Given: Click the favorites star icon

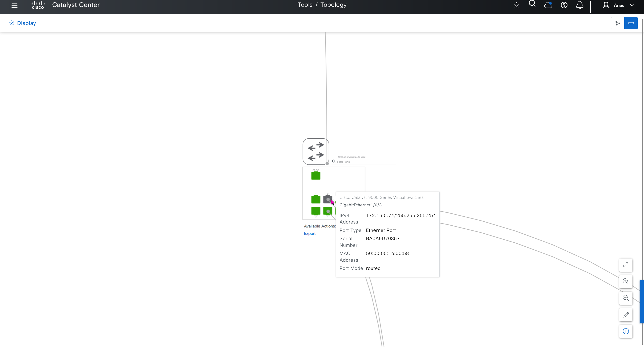Looking at the screenshot, I should pos(516,5).
